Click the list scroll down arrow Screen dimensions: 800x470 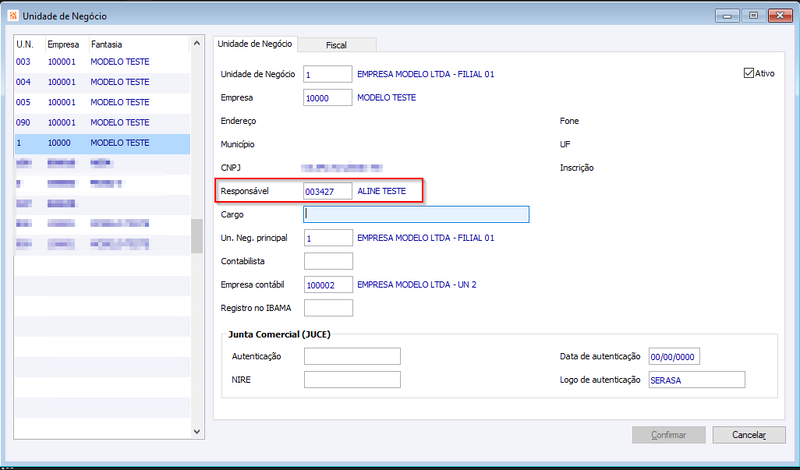coord(197,431)
